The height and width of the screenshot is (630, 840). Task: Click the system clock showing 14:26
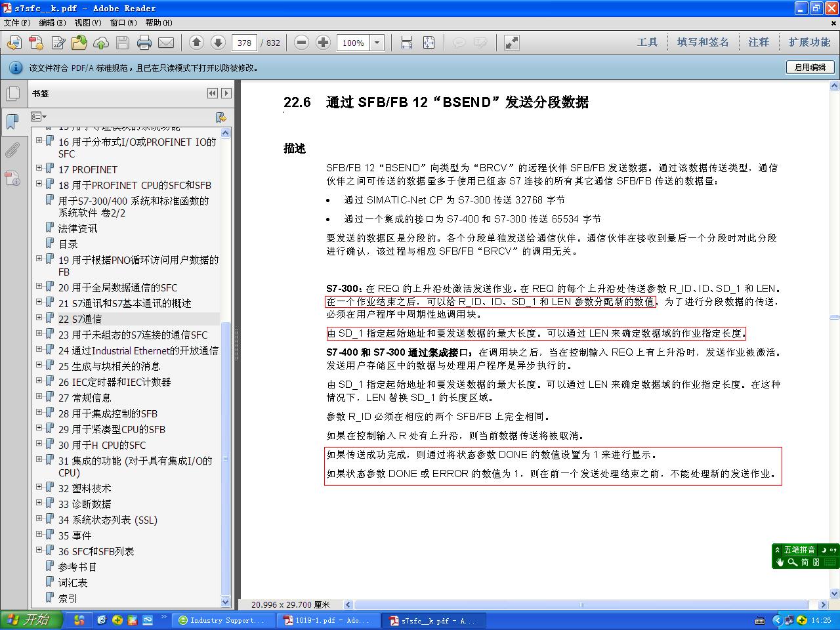click(x=821, y=620)
